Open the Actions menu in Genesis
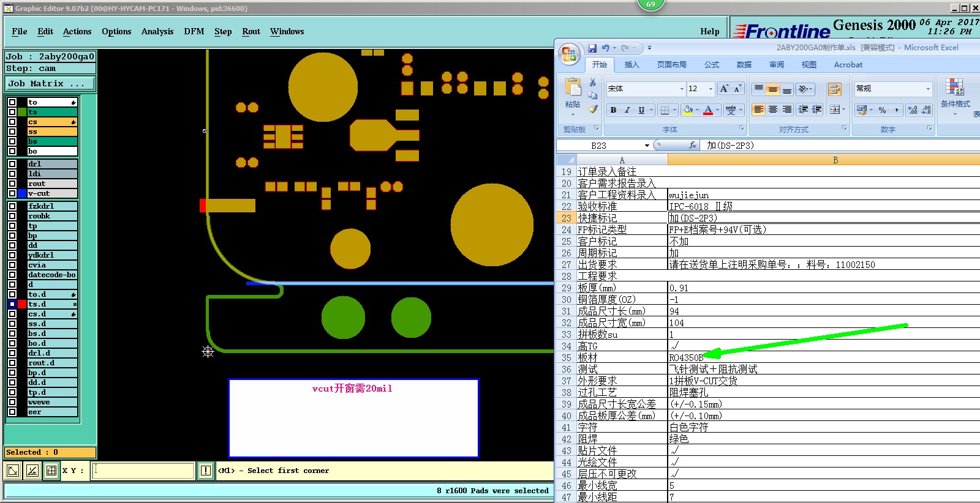 tap(77, 31)
